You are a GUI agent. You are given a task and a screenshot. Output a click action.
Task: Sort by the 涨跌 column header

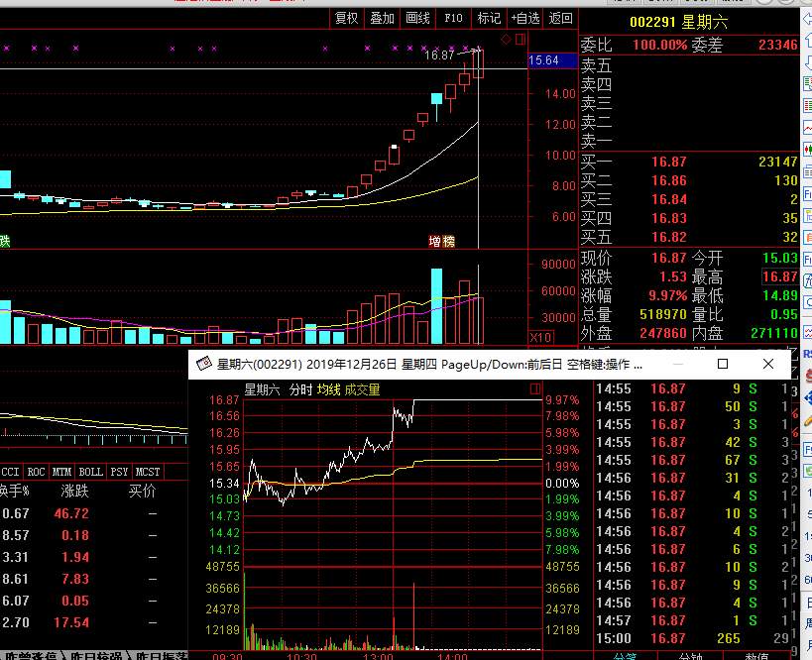[x=75, y=491]
